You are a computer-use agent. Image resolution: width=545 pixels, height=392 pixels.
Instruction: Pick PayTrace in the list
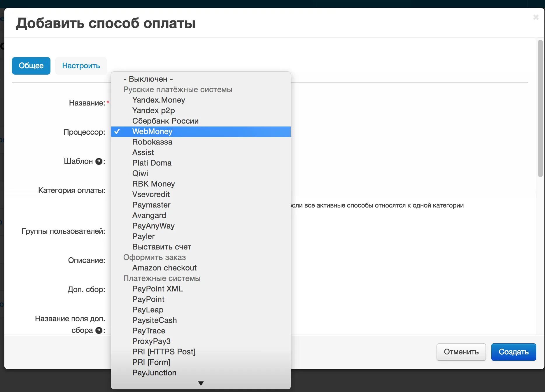coord(201,331)
